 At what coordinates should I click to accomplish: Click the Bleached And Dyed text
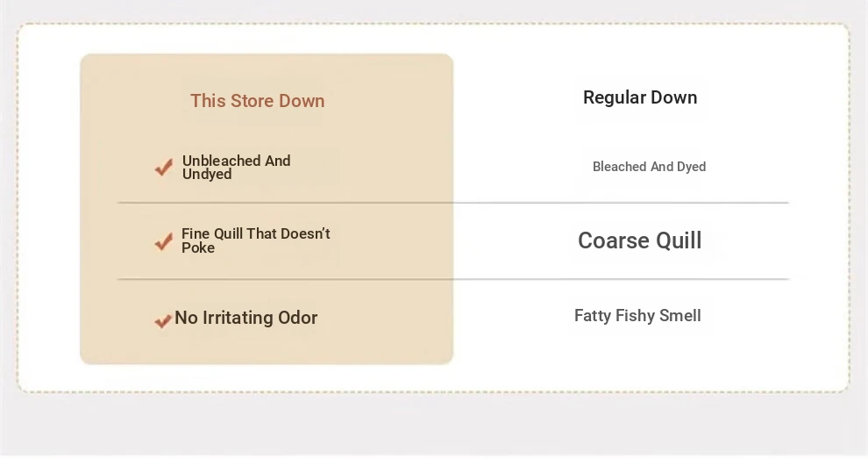[x=649, y=167]
